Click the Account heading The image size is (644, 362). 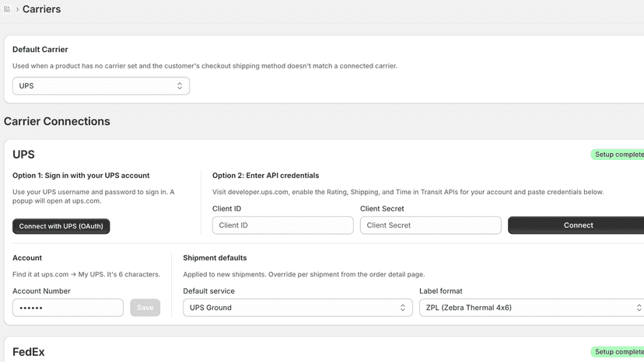(x=27, y=258)
